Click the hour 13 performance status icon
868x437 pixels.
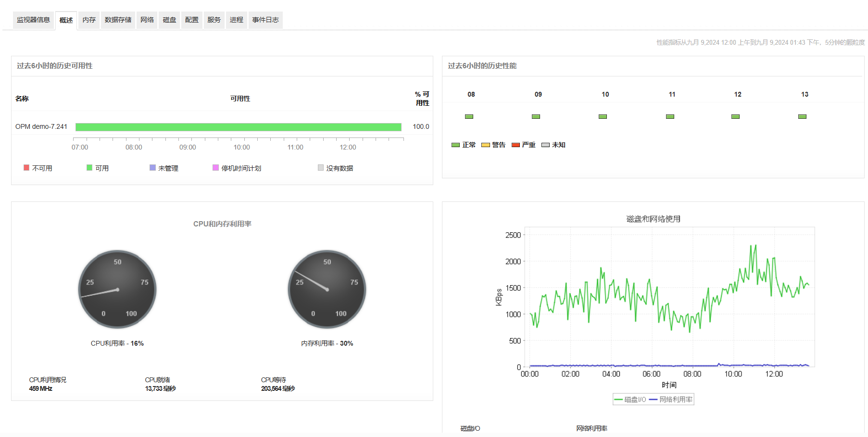[x=802, y=117]
